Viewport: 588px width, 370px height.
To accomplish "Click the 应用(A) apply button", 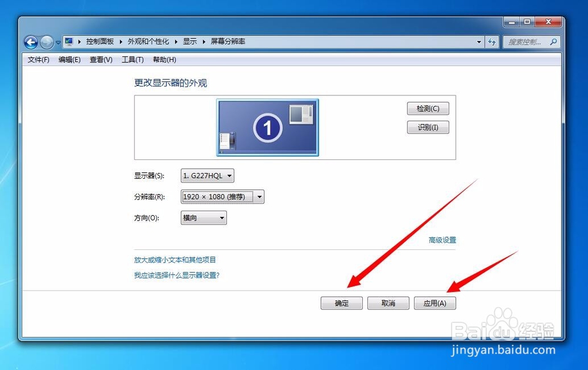I will [435, 303].
